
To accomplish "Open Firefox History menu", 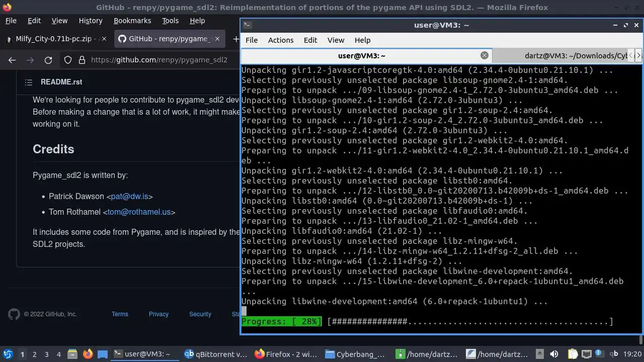I will 91,21.
